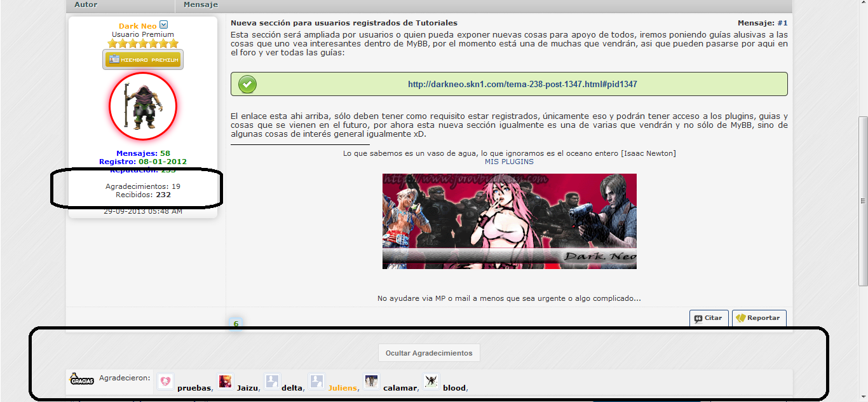Click the green checkmark icon

(247, 84)
